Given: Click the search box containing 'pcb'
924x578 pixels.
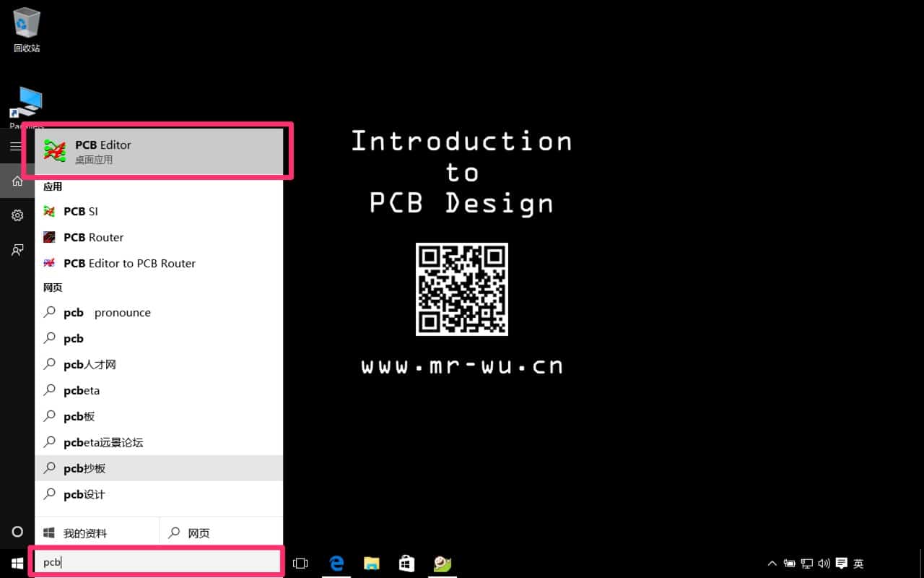Looking at the screenshot, I should [x=156, y=562].
